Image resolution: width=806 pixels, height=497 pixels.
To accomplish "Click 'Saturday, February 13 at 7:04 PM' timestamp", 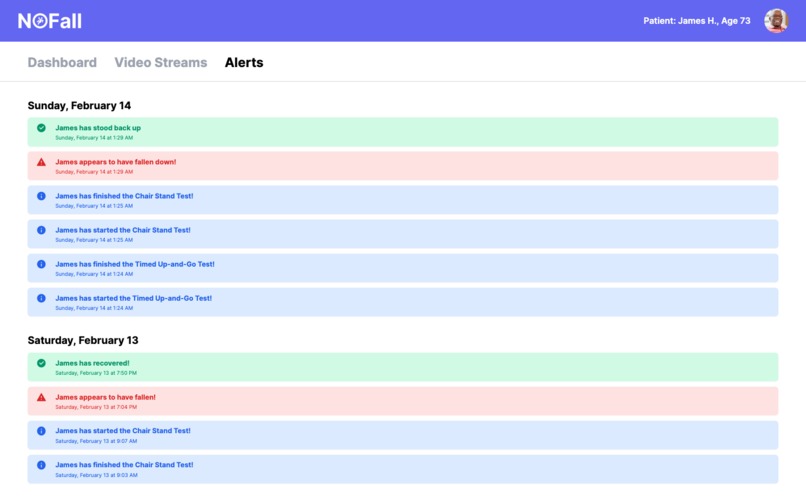I will tap(96, 407).
